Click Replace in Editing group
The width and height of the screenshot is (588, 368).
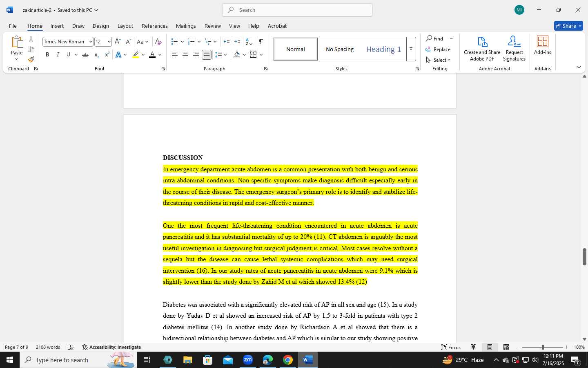click(x=438, y=49)
